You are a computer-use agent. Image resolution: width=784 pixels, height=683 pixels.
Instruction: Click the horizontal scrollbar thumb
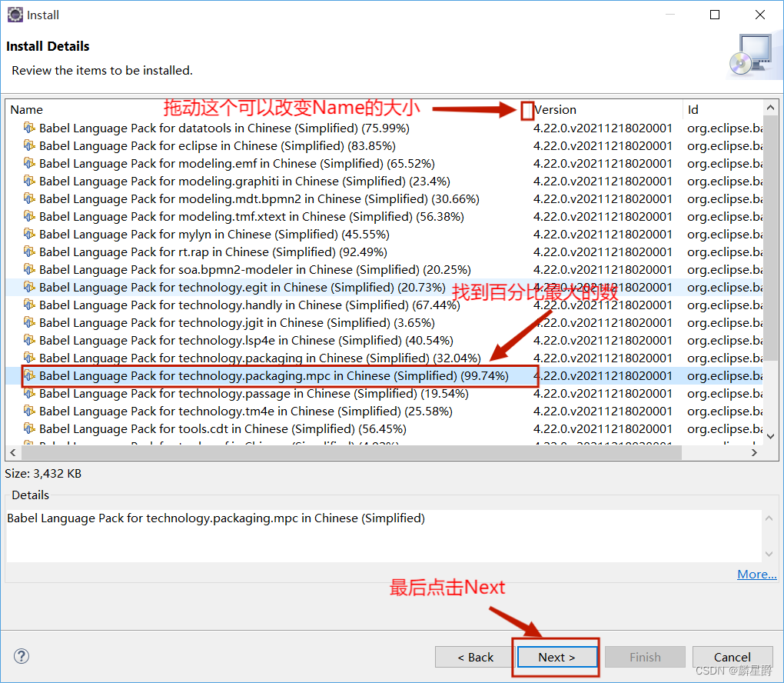coord(351,452)
